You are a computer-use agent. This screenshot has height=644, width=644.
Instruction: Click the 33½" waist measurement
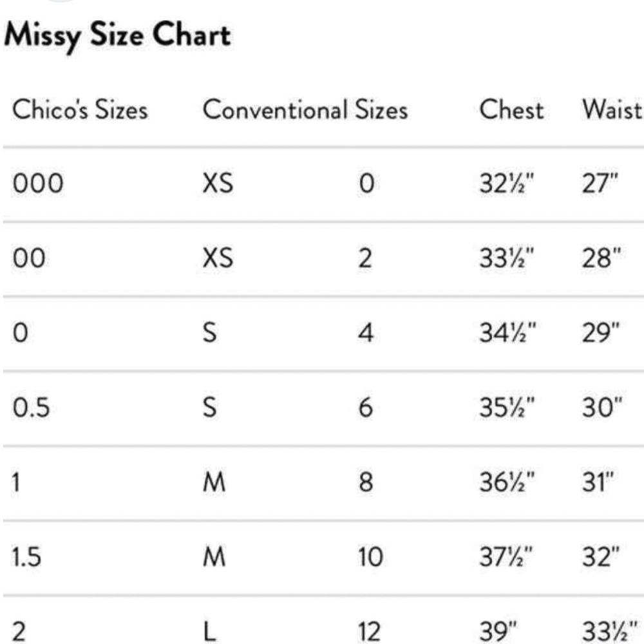coord(610,631)
